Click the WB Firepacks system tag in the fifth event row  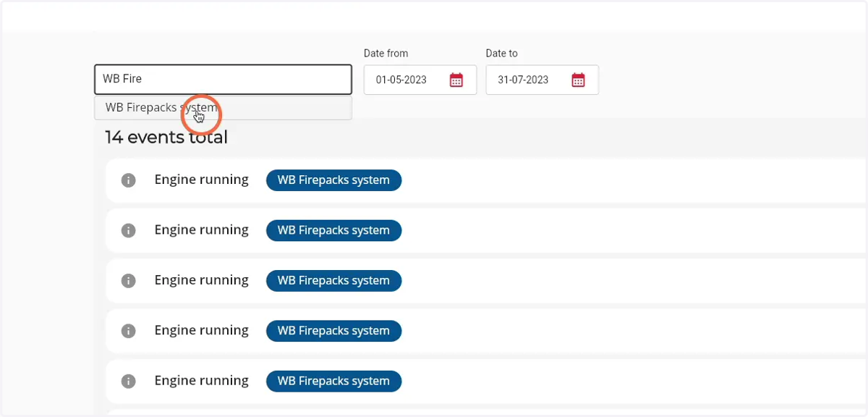333,381
